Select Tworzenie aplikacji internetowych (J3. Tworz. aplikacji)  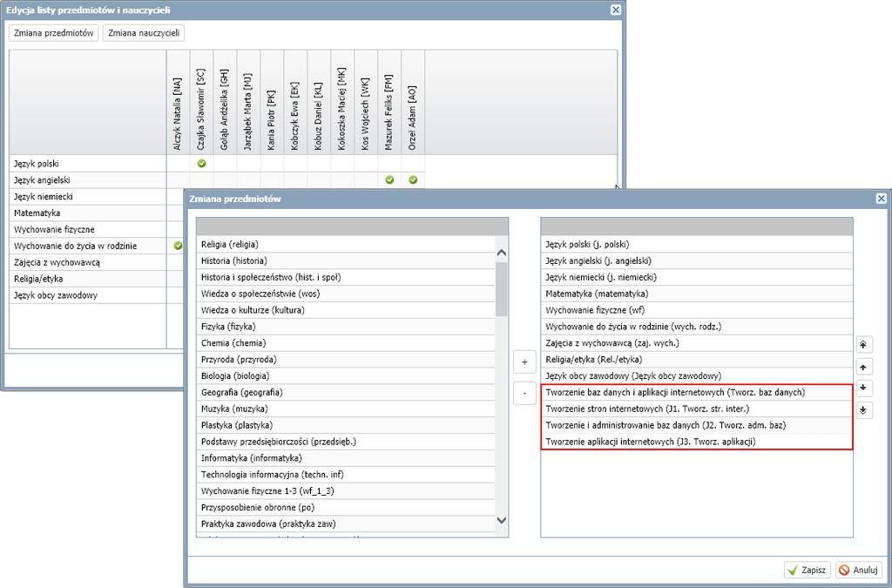(696, 443)
